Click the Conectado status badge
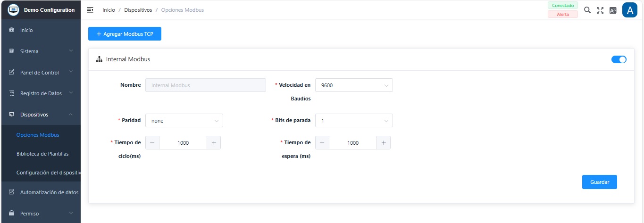Screen dimensions: 644x223 562,6
